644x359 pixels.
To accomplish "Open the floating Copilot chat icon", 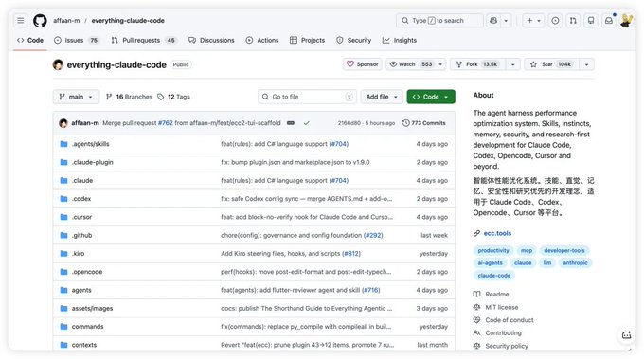I will pos(626,335).
